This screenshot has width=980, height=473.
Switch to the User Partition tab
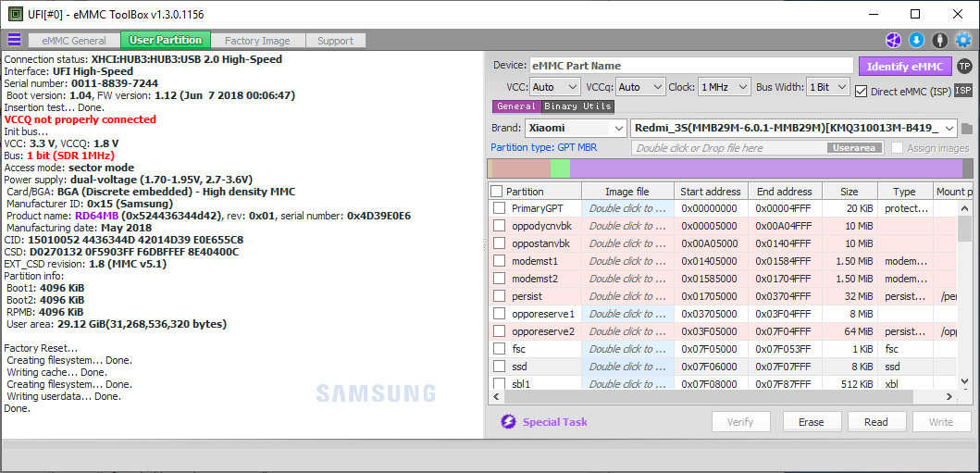(x=166, y=40)
